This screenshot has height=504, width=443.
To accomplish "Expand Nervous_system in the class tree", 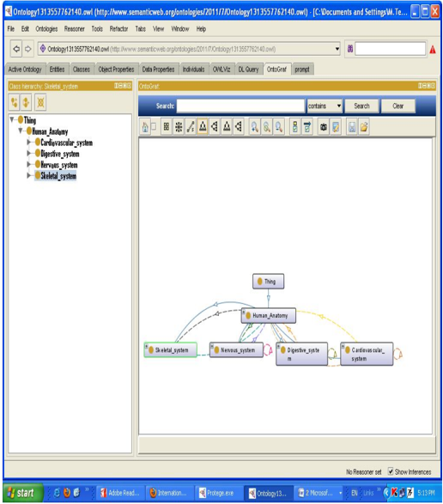I will [29, 164].
